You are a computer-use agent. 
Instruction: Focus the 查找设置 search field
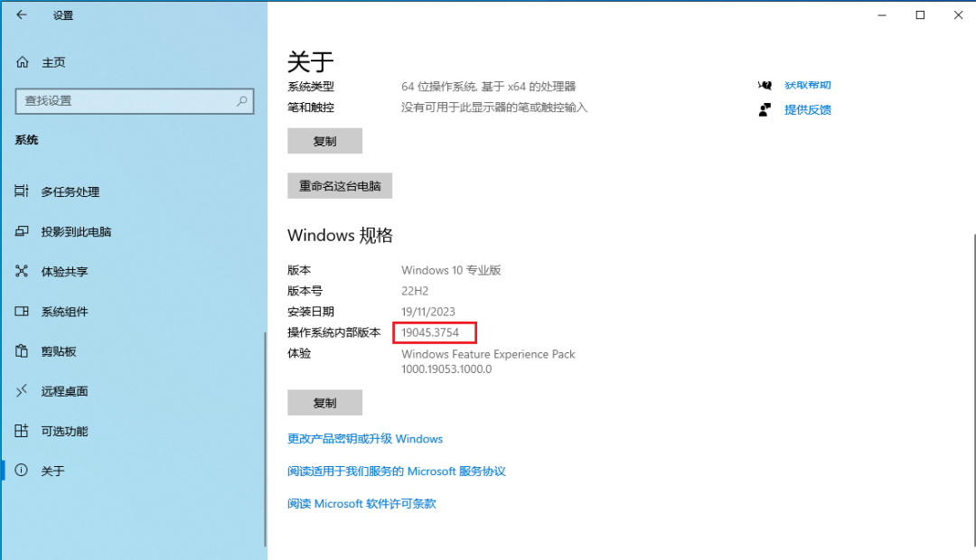[135, 101]
